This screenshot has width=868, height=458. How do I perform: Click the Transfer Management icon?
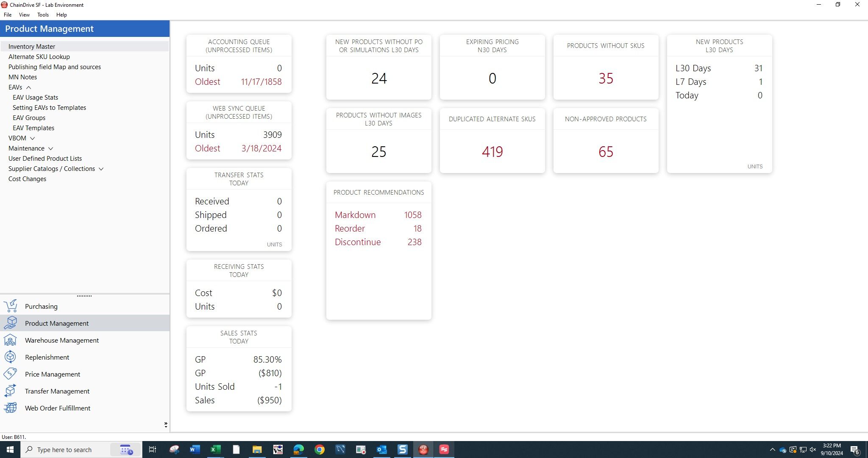click(11, 391)
